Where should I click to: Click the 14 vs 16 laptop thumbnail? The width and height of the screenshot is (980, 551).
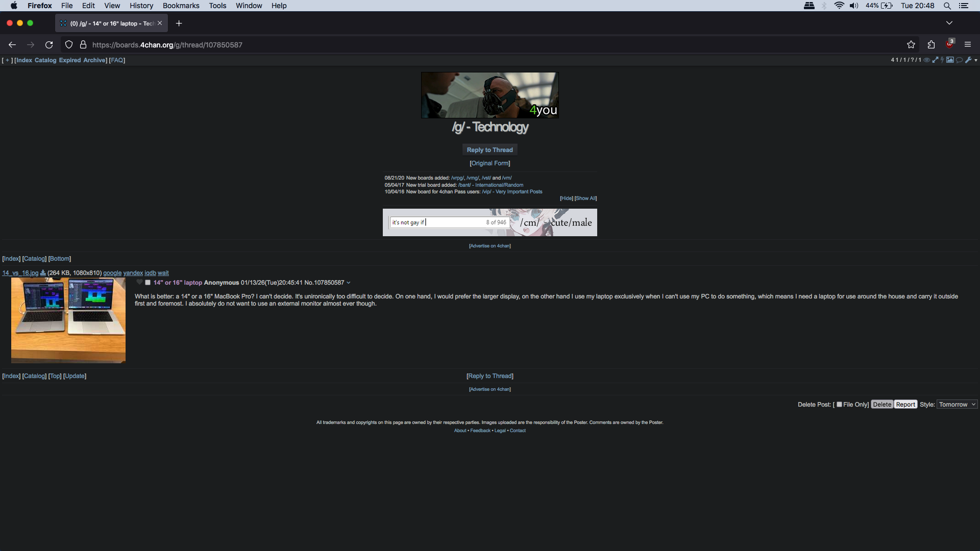pyautogui.click(x=68, y=320)
